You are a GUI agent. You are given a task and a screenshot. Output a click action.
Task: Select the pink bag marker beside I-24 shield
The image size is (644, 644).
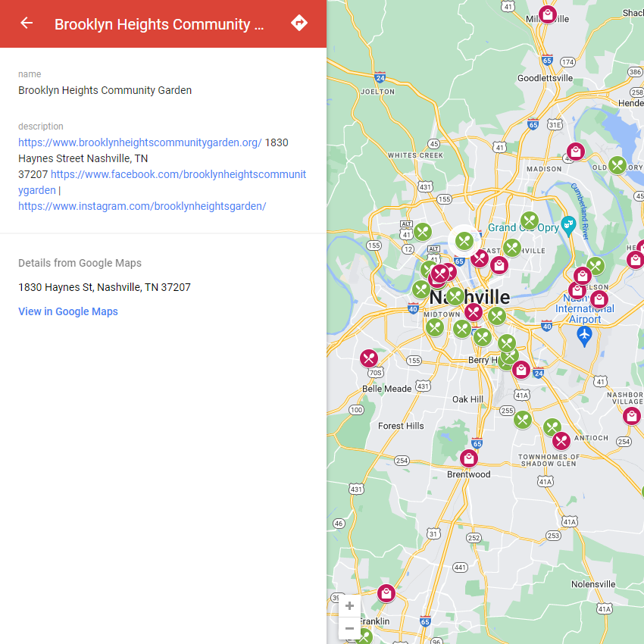521,370
